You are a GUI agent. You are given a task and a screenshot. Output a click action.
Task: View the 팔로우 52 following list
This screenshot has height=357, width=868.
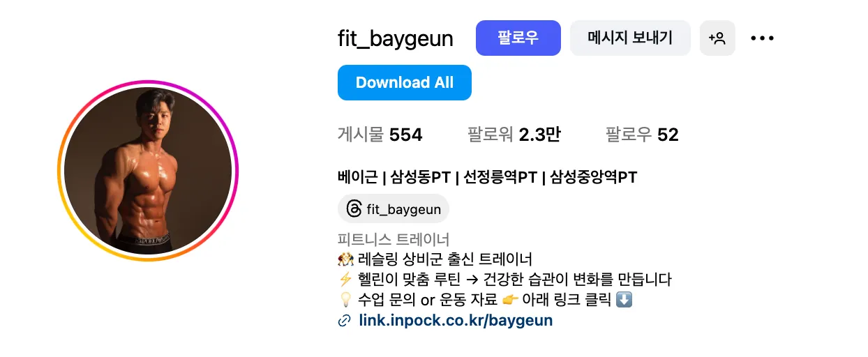pos(642,135)
